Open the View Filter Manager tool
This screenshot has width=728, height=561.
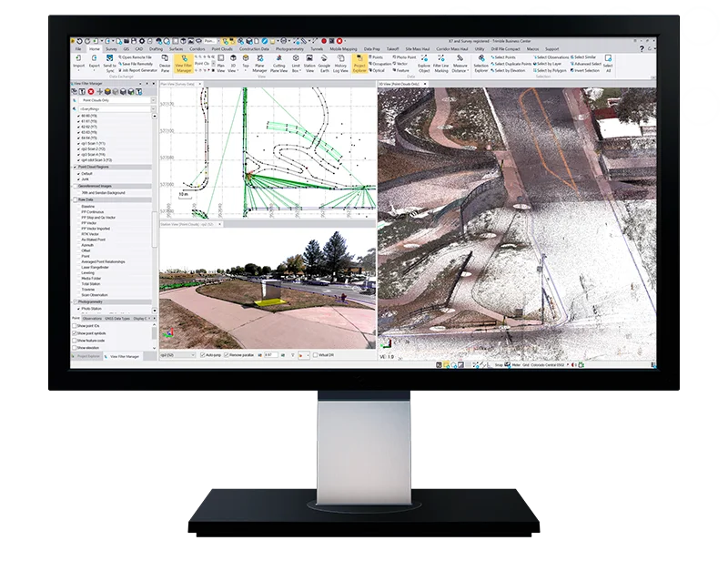click(183, 62)
